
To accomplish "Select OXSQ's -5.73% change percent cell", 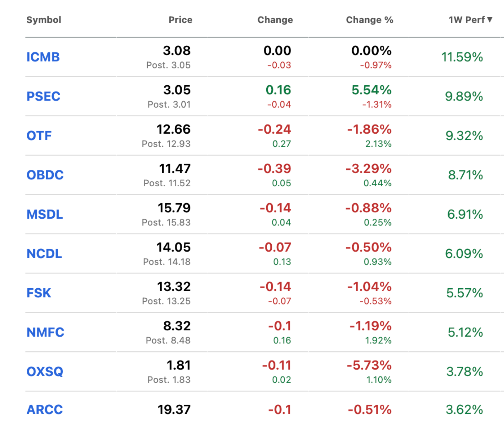I will (x=369, y=365).
